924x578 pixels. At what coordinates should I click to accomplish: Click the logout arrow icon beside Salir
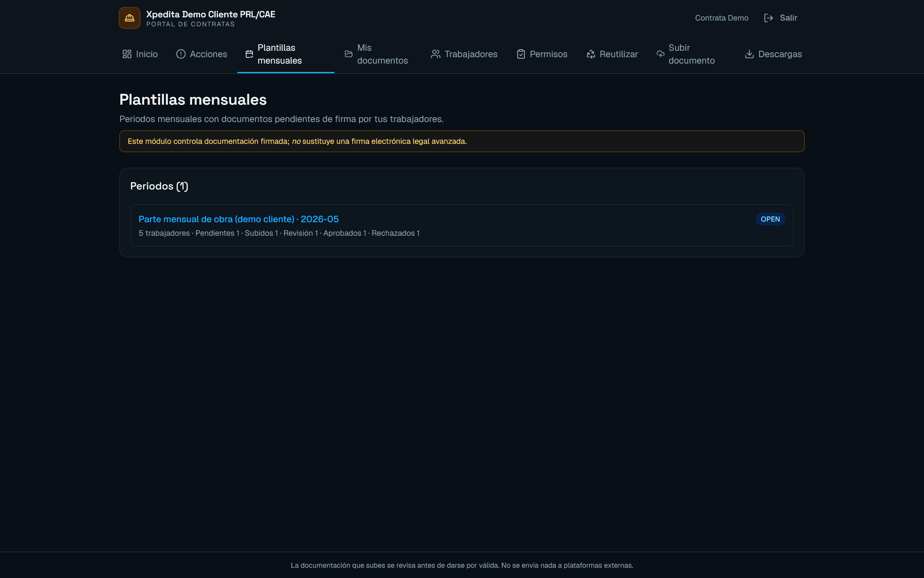(769, 18)
